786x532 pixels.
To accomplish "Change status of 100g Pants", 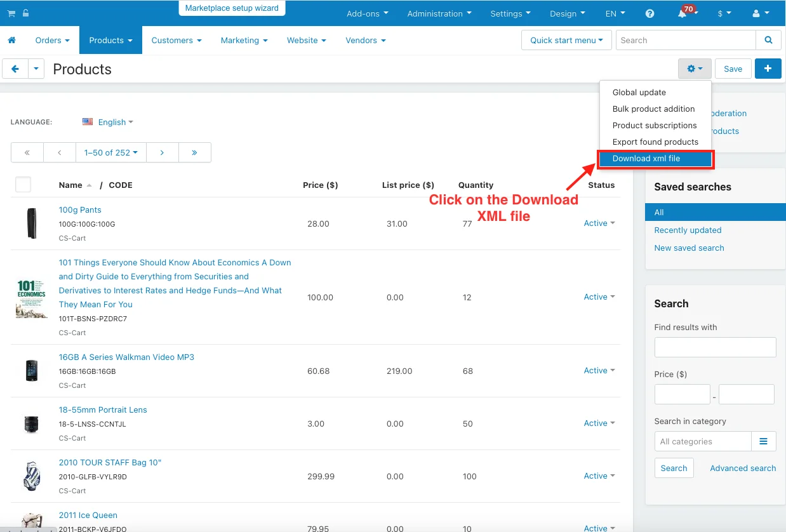I will (x=599, y=223).
